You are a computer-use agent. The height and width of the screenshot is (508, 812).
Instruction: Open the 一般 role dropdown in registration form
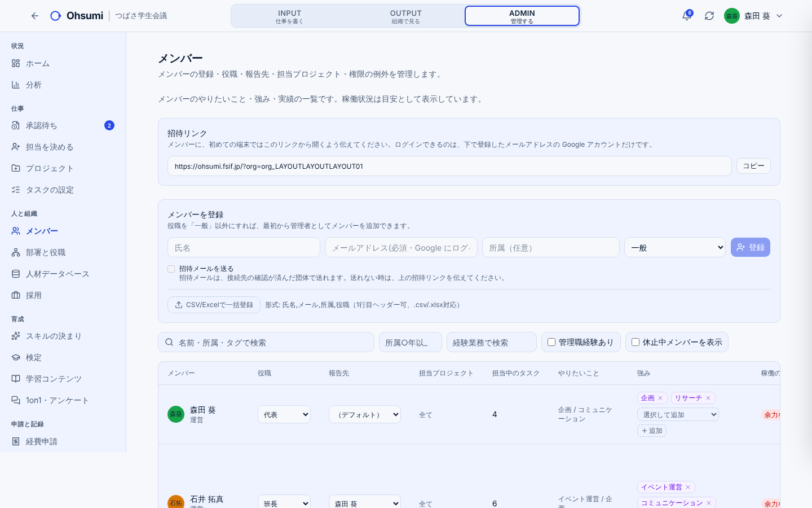675,247
